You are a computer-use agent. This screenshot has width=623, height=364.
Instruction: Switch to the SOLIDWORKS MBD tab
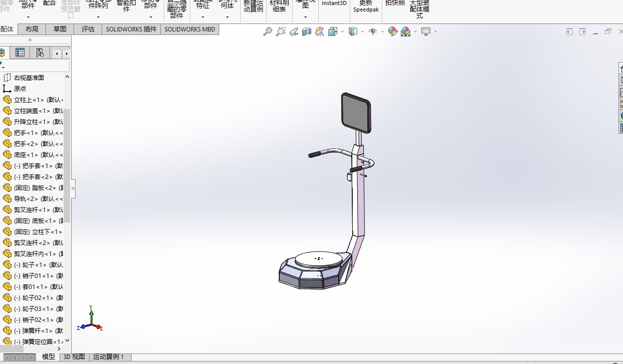190,29
